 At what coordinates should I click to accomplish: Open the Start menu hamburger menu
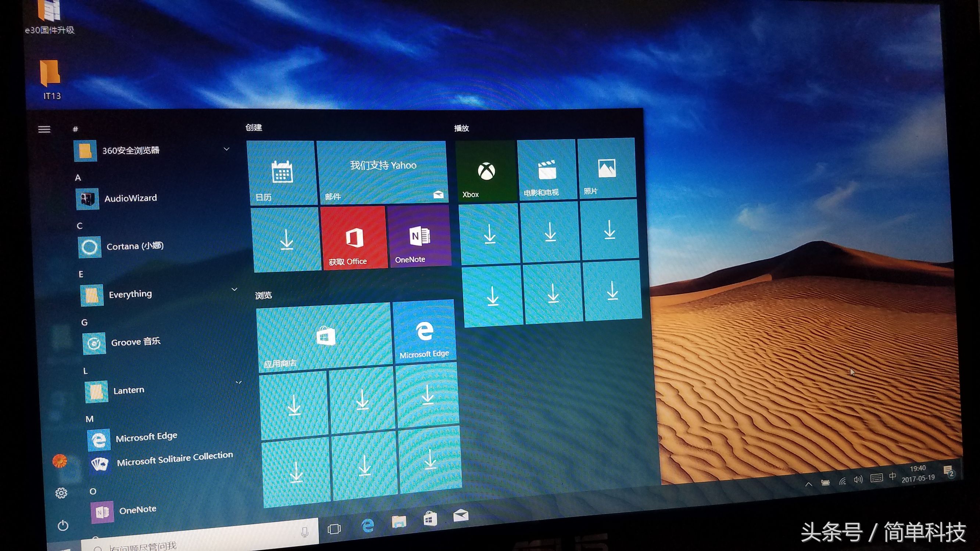[x=44, y=130]
